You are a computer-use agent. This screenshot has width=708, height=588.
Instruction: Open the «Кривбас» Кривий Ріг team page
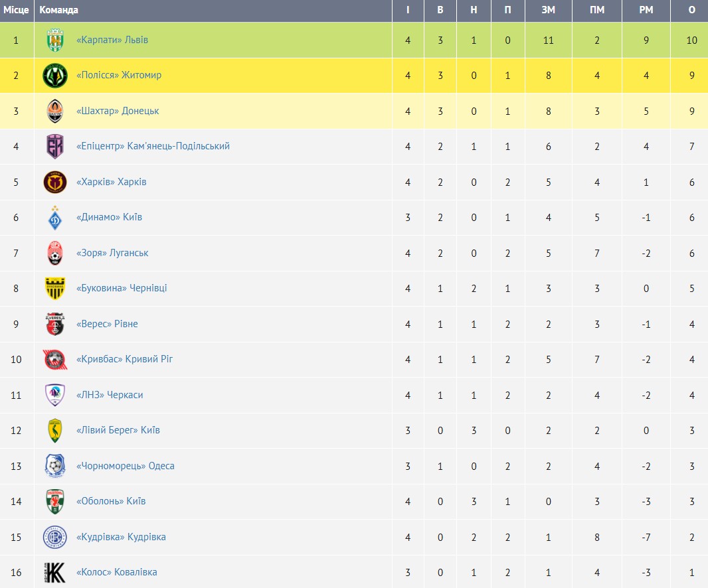click(124, 359)
